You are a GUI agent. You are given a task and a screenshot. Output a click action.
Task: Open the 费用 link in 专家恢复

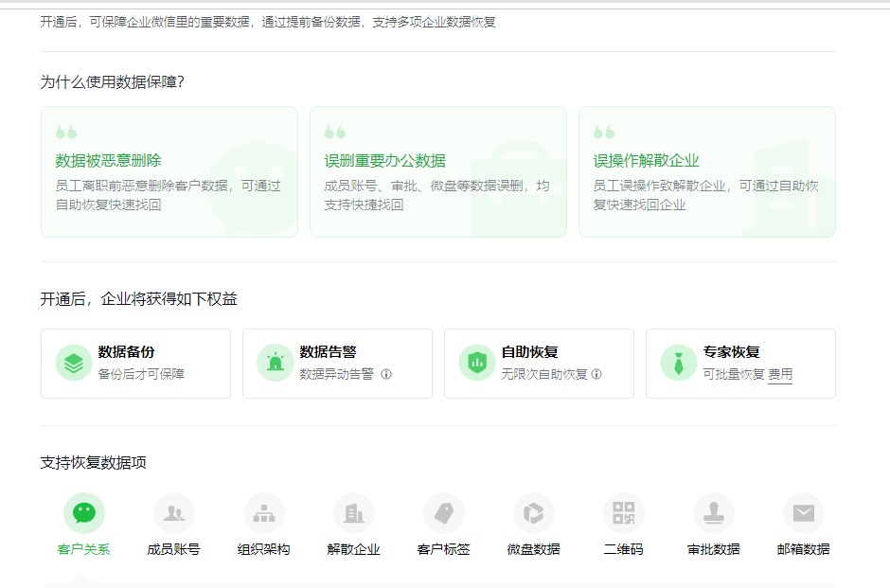tap(780, 374)
